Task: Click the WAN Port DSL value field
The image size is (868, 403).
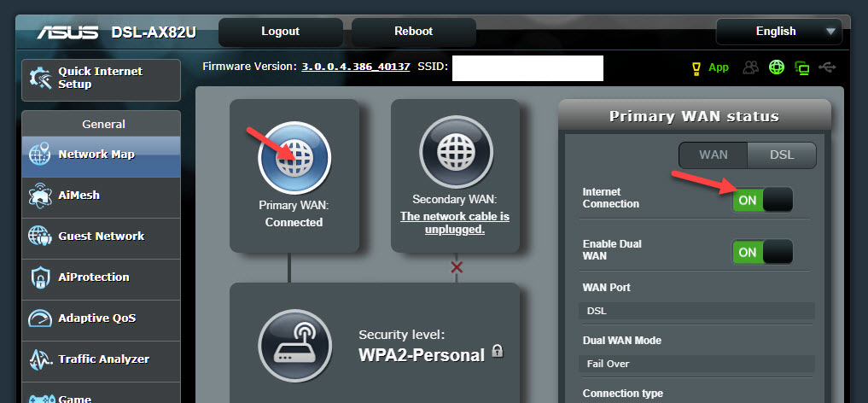Action: [x=696, y=311]
